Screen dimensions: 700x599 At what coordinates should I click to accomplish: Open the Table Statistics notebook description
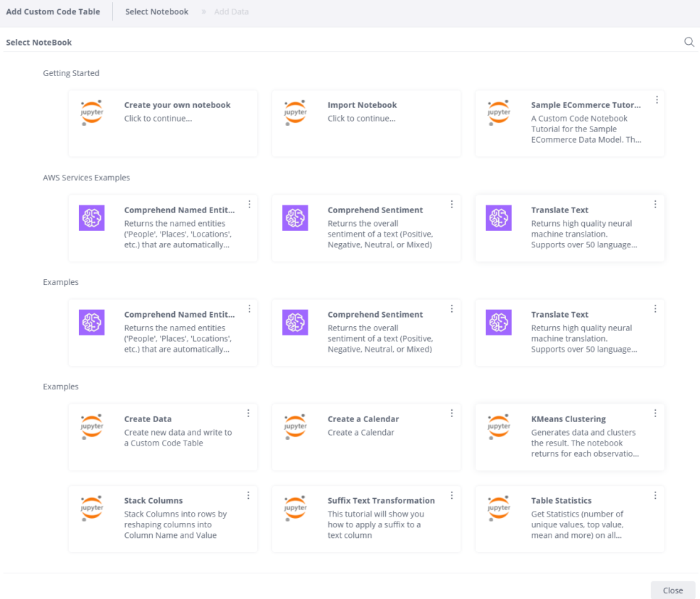(x=577, y=524)
